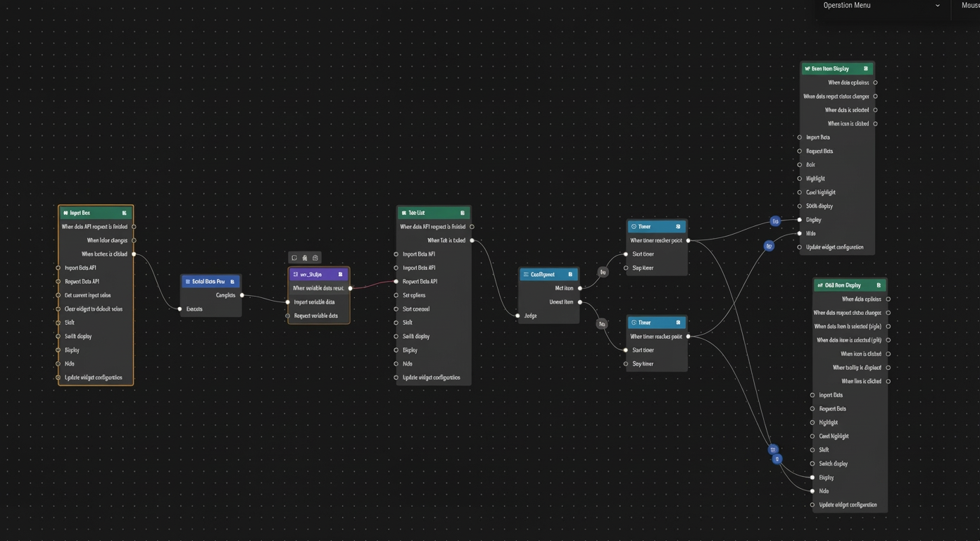Click the icon at right end of Input Box header
This screenshot has width=980, height=541.
125,213
